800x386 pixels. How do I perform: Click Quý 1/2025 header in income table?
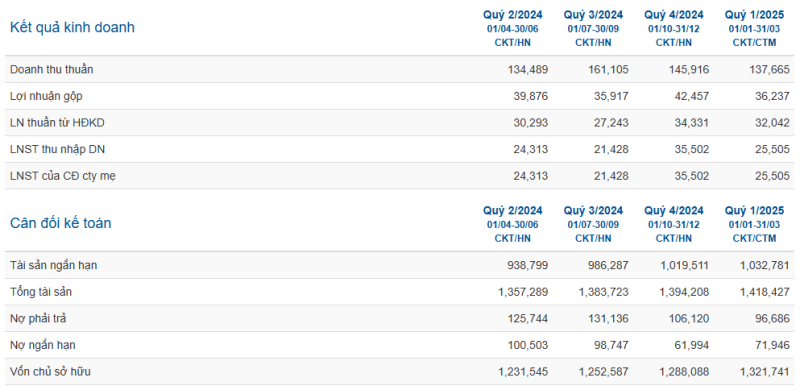755,14
